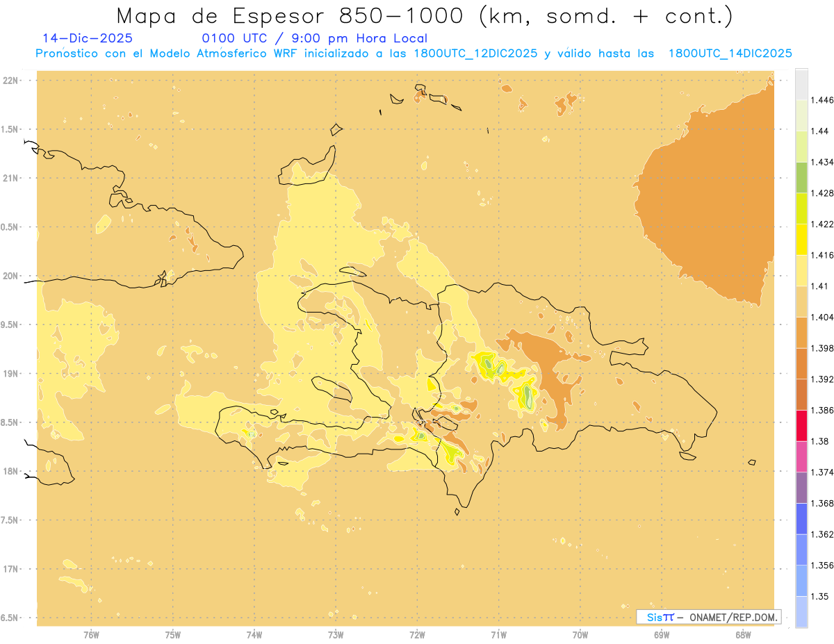Click the legend value '1.386'

tap(822, 410)
